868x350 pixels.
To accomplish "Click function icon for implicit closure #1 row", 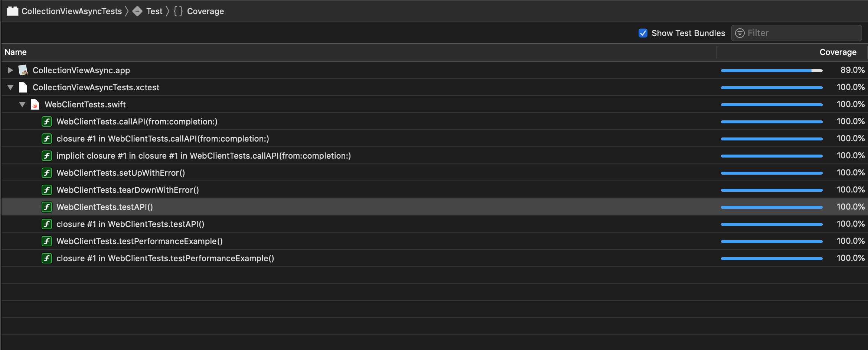I will pyautogui.click(x=46, y=156).
